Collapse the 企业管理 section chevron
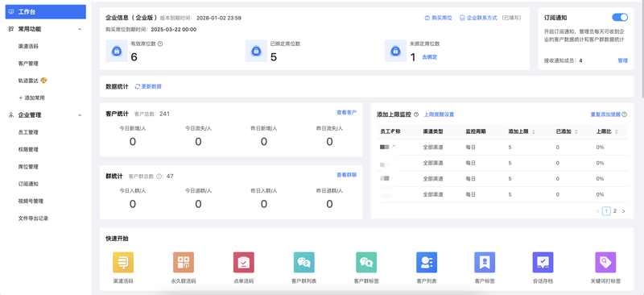Image resolution: width=644 pixels, height=295 pixels. [80, 115]
